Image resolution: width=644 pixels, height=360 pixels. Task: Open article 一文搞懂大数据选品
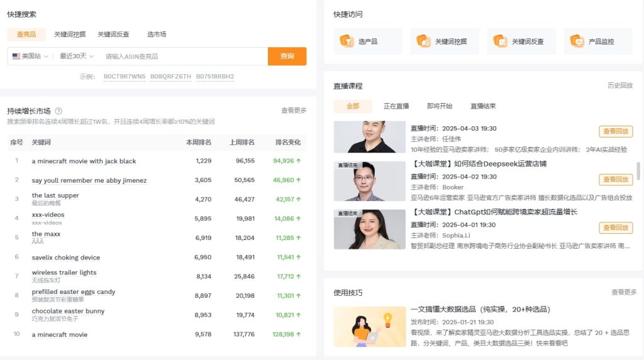coord(480,309)
